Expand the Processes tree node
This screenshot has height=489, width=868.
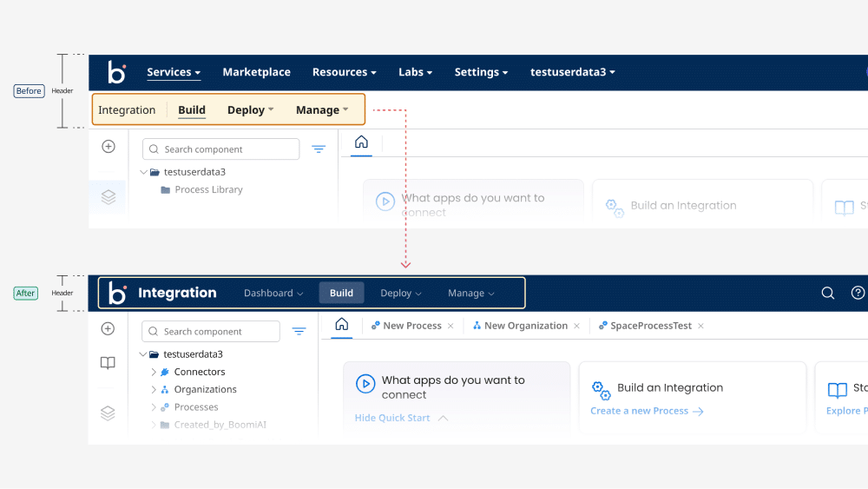pyautogui.click(x=154, y=407)
